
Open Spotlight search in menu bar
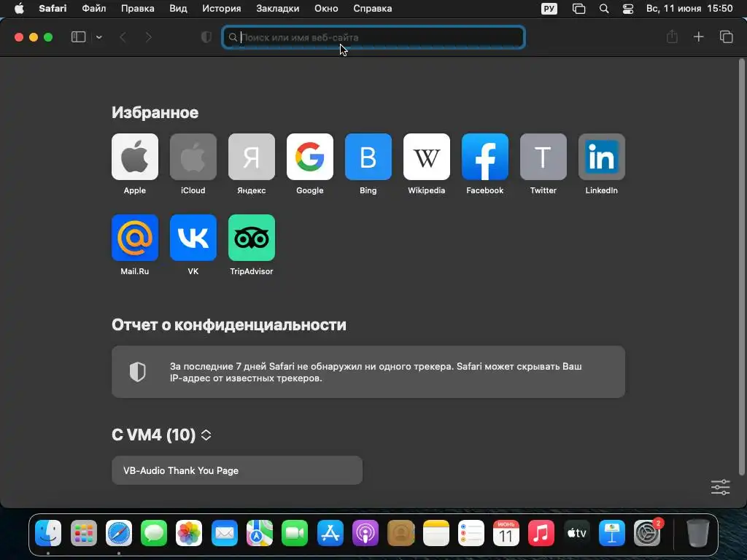[x=603, y=9]
